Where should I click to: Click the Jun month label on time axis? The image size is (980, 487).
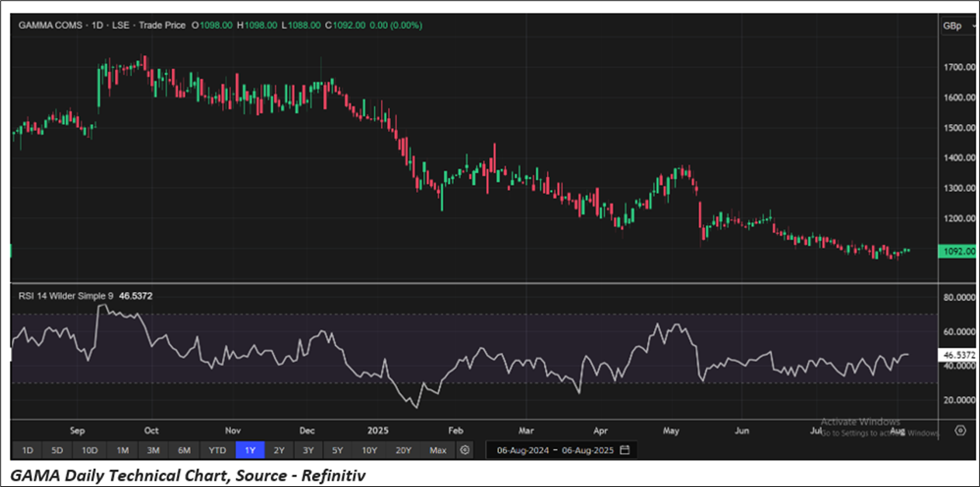(x=742, y=430)
